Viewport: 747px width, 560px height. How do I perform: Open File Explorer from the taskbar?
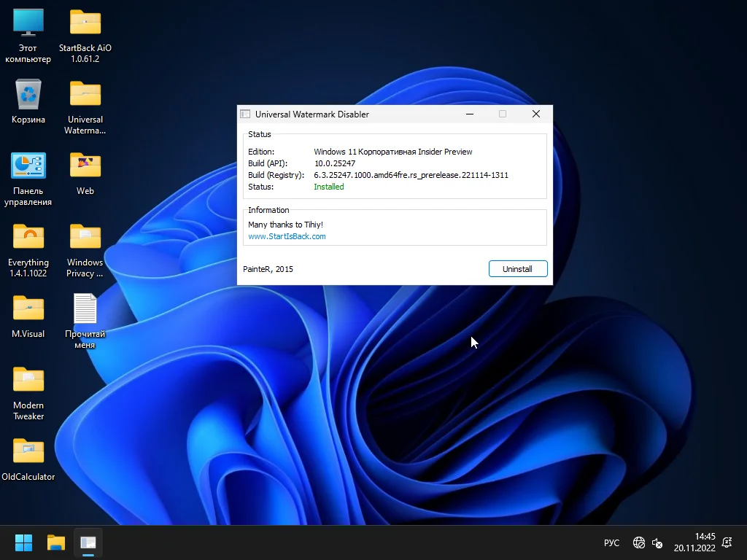pos(56,542)
